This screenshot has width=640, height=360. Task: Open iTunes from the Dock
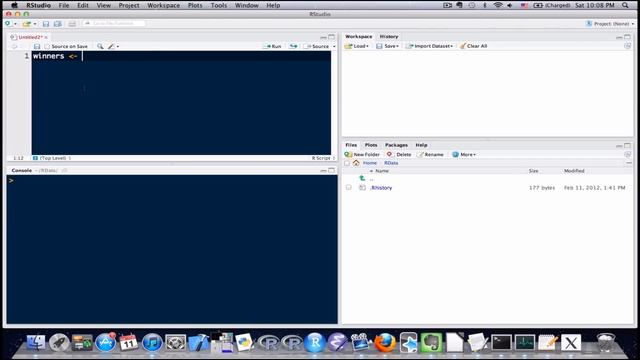(152, 342)
